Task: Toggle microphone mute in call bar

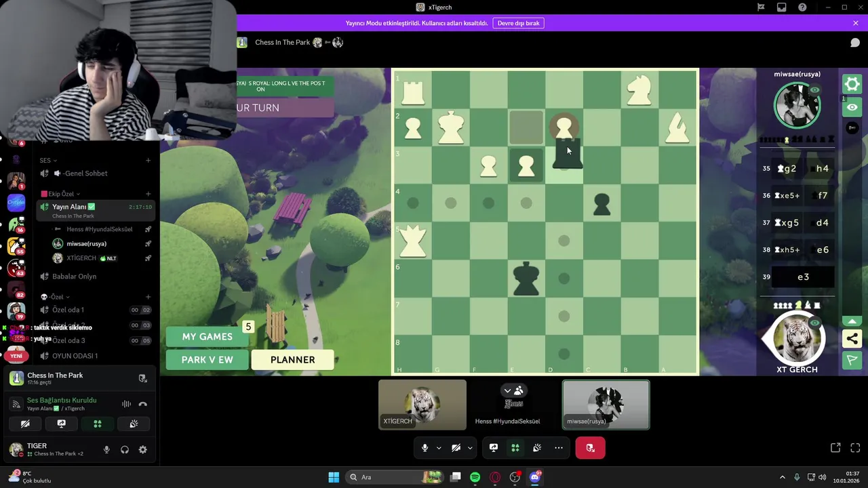Action: click(x=425, y=447)
